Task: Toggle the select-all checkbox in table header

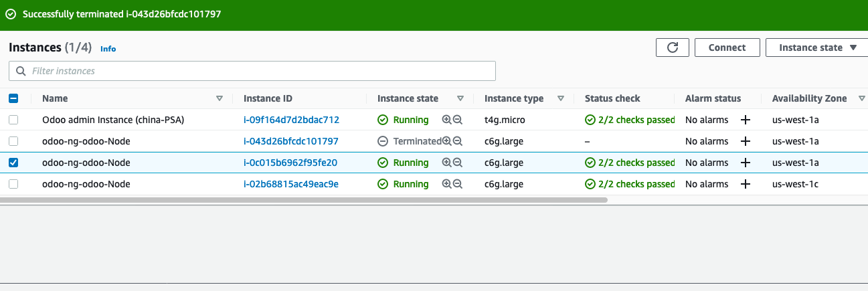Action: click(13, 99)
